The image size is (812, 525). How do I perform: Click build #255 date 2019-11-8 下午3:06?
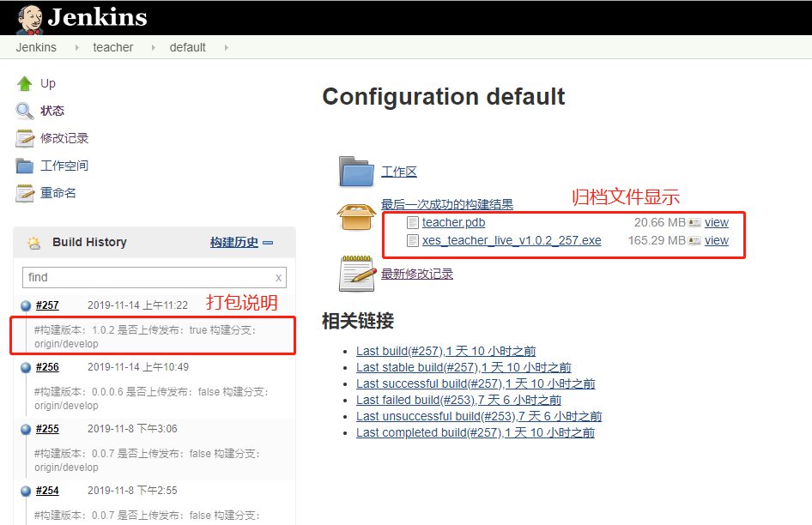[132, 429]
